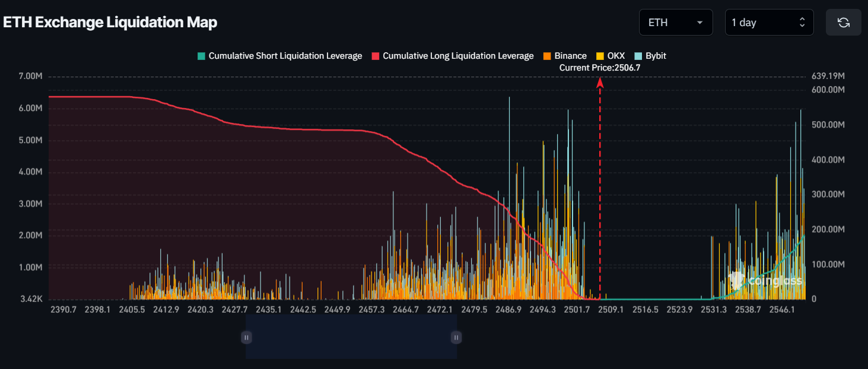Click the left pause-style zoom handle
868x369 pixels.
(246, 338)
